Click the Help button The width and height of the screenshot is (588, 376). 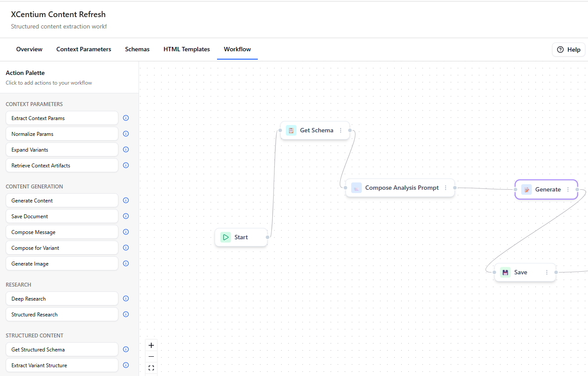click(568, 50)
